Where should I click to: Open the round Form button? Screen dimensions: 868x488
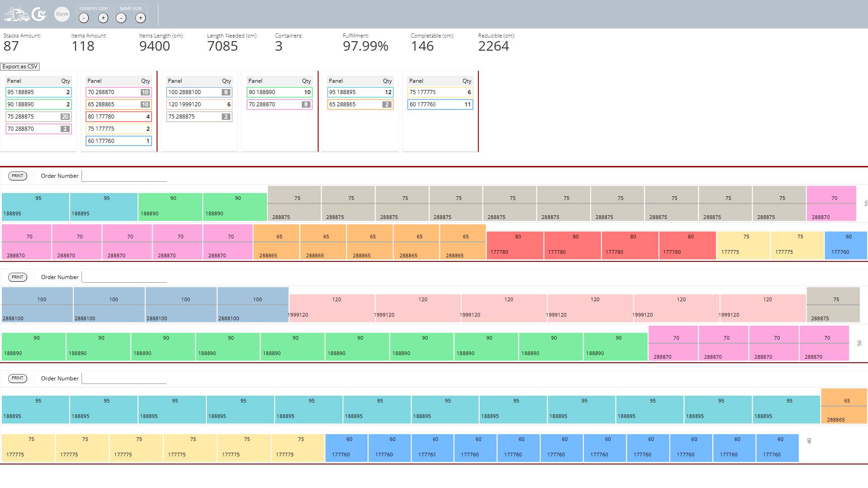coord(62,14)
